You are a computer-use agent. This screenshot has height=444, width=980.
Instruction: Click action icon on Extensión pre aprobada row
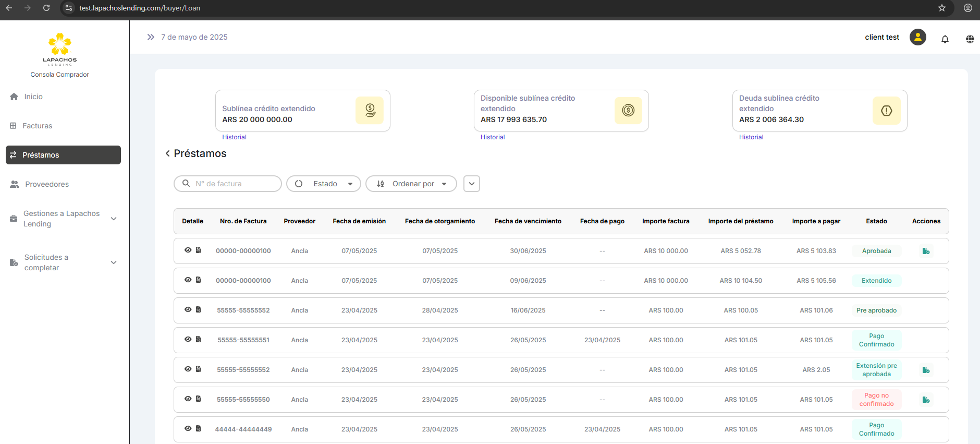click(x=926, y=370)
